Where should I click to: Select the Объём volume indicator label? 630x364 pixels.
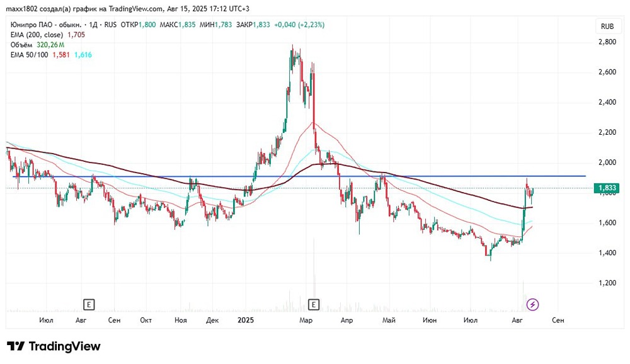tap(21, 45)
